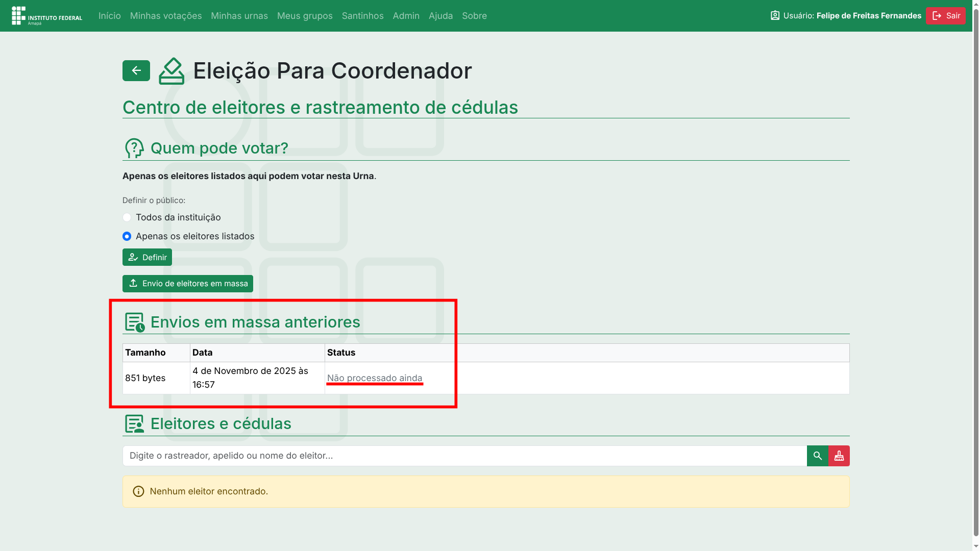
Task: Click the green back arrow button
Action: coord(136,70)
